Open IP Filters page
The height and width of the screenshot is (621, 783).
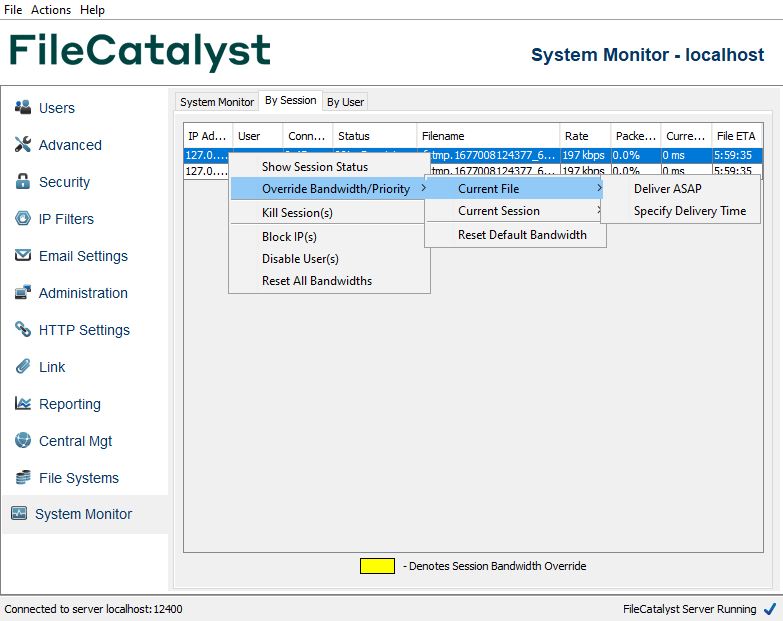[x=66, y=219]
